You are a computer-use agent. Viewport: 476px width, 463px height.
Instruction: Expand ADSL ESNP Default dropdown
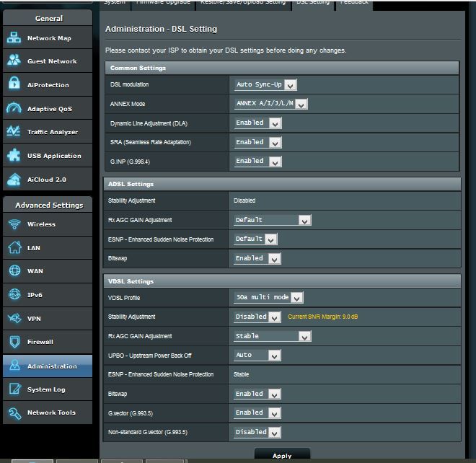[x=255, y=239]
